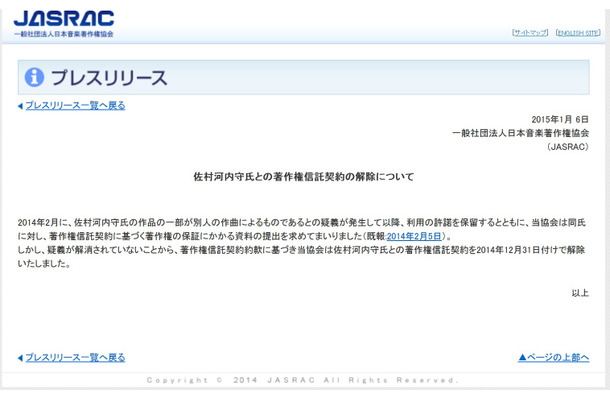Click the top プレスリリース一覧へ戻る link
This screenshot has height=400, width=610.
(x=75, y=105)
